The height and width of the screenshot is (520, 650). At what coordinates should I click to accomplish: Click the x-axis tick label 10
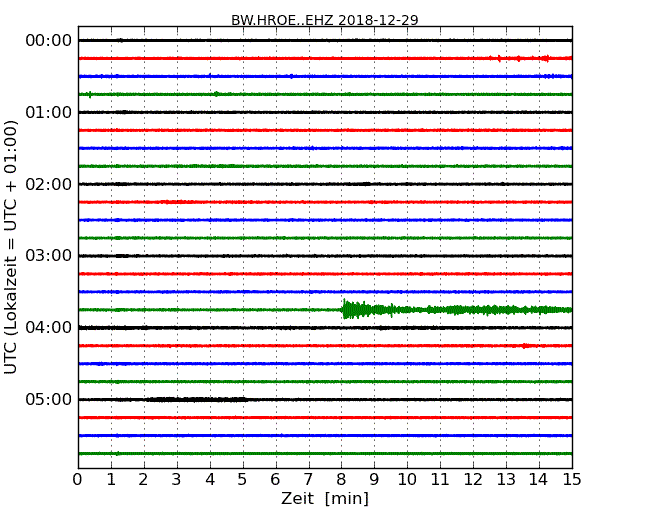[407, 480]
